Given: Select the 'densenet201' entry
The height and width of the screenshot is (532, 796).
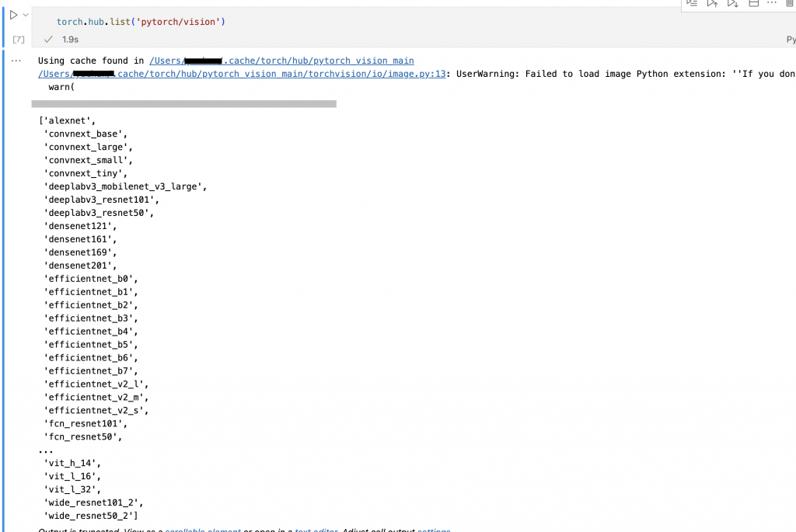Looking at the screenshot, I should (x=80, y=266).
